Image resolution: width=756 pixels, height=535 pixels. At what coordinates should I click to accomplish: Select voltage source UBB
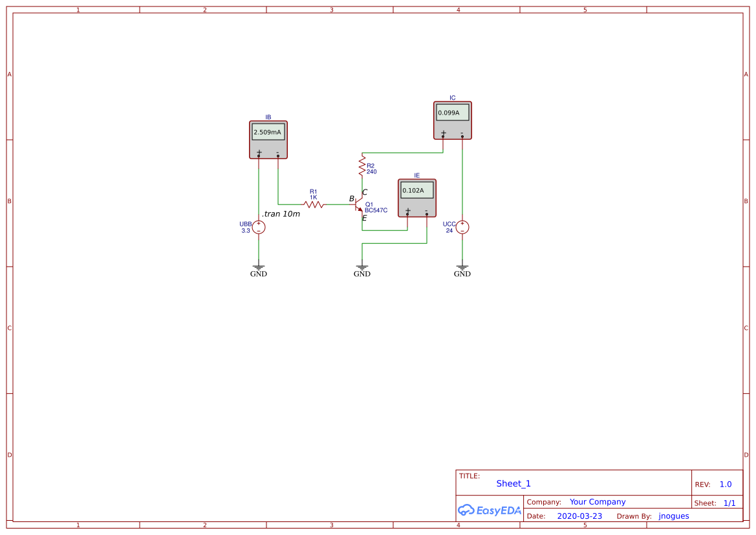tap(258, 227)
